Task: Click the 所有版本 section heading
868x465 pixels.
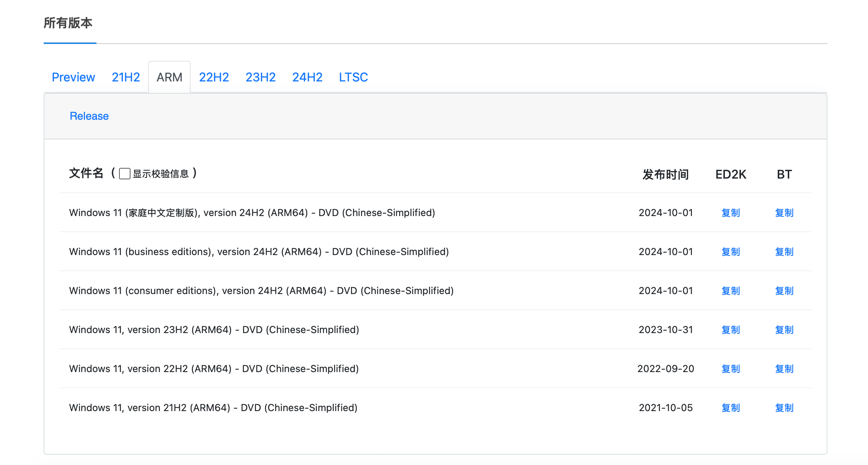Action: point(68,23)
